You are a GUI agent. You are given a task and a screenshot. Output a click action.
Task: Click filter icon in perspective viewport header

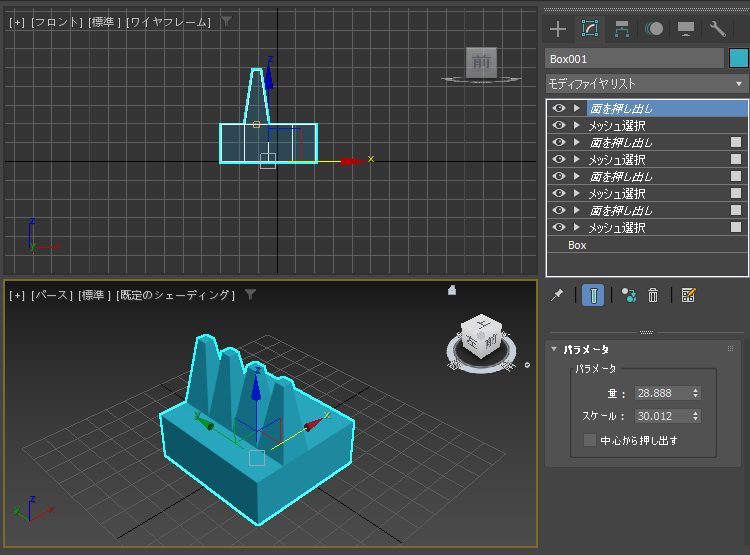[x=250, y=294]
